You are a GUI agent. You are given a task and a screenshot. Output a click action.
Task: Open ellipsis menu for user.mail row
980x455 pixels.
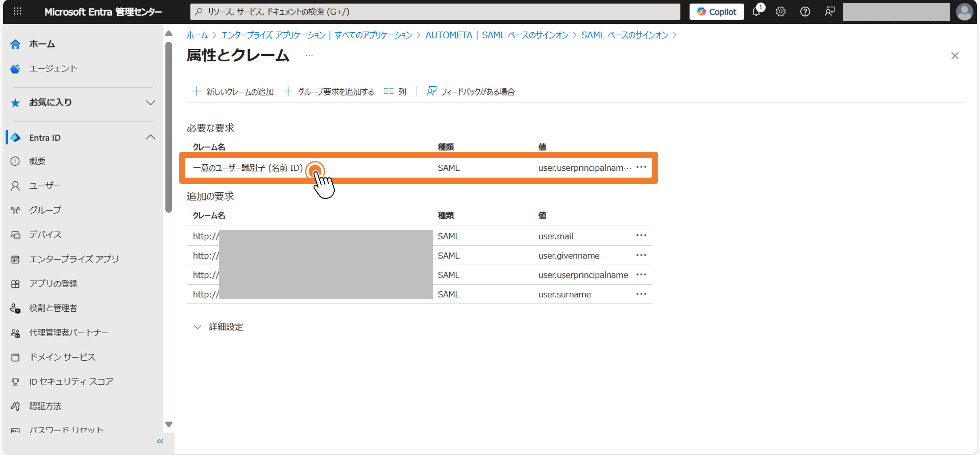pos(641,236)
